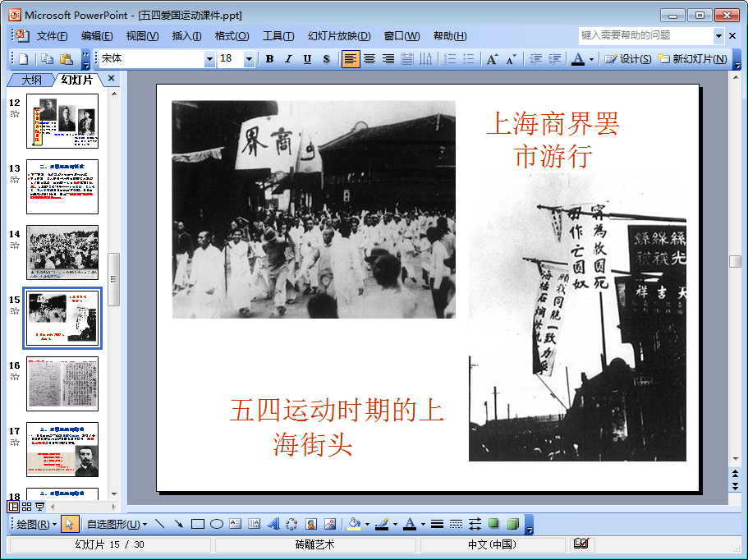Expand the help question dropdown
The height and width of the screenshot is (560, 748).
[x=718, y=36]
